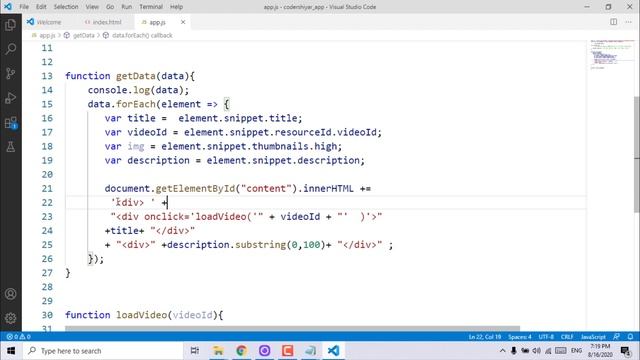
Task: Click the vertical editor scrollbar
Action: point(637,154)
